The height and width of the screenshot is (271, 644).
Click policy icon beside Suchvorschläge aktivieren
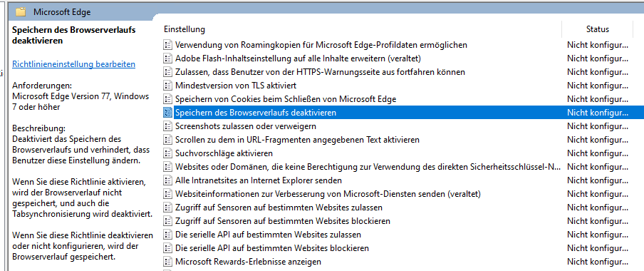(x=167, y=153)
